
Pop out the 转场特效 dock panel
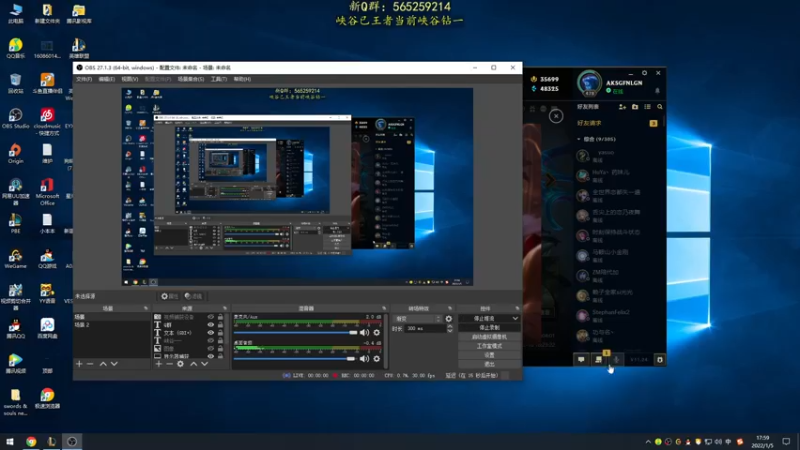click(450, 308)
